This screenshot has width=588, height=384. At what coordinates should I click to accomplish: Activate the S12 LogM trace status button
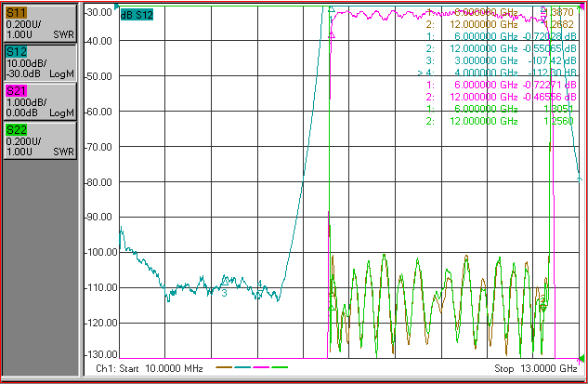(41, 62)
